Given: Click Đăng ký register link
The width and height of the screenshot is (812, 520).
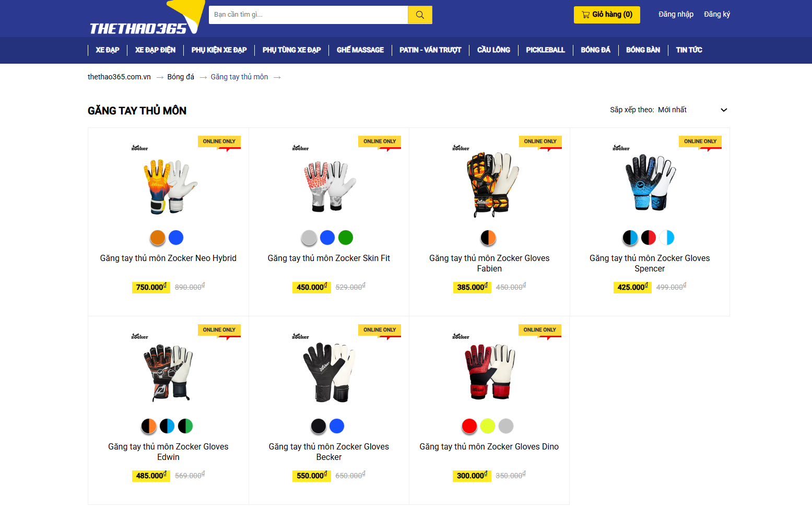Looking at the screenshot, I should click(x=717, y=15).
